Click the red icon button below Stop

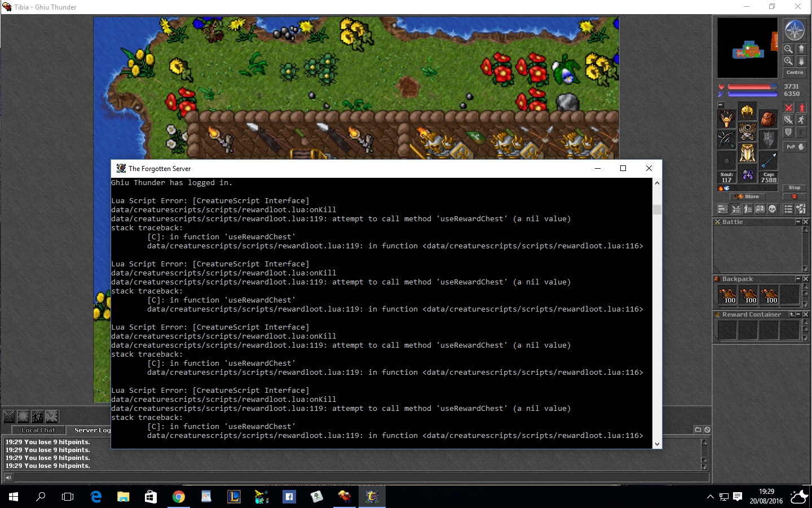pyautogui.click(x=795, y=196)
